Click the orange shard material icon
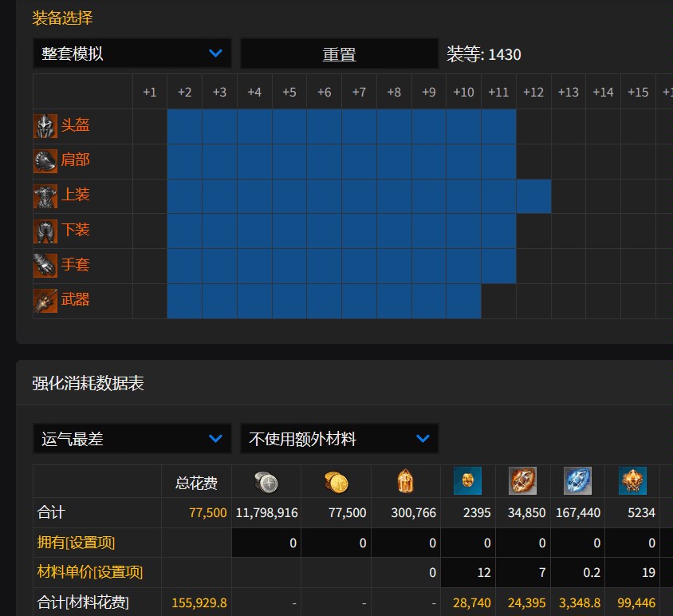Image resolution: width=673 pixels, height=616 pixels. pos(406,480)
